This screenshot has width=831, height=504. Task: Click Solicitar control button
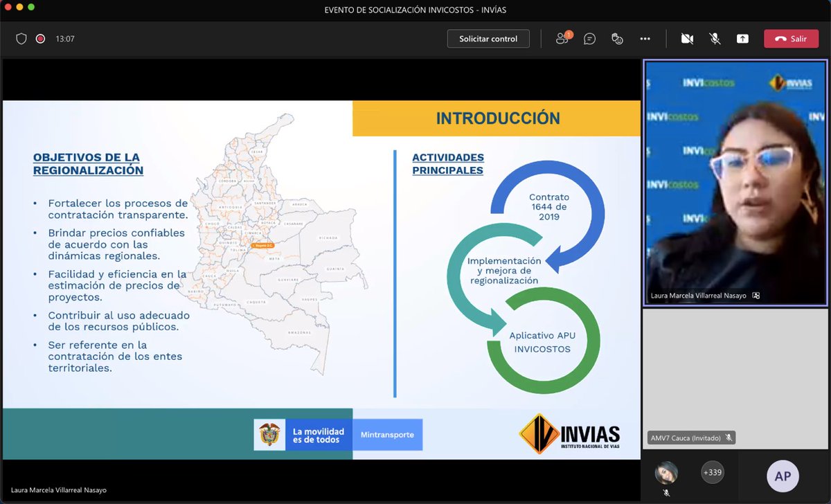488,39
